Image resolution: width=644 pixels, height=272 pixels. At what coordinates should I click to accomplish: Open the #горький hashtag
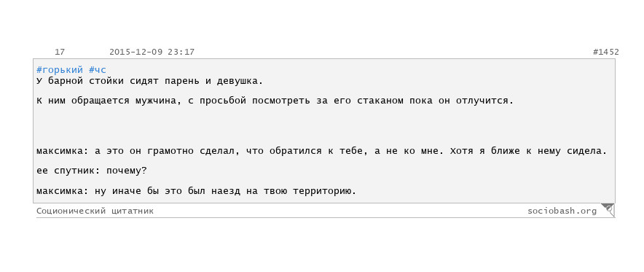click(x=60, y=70)
